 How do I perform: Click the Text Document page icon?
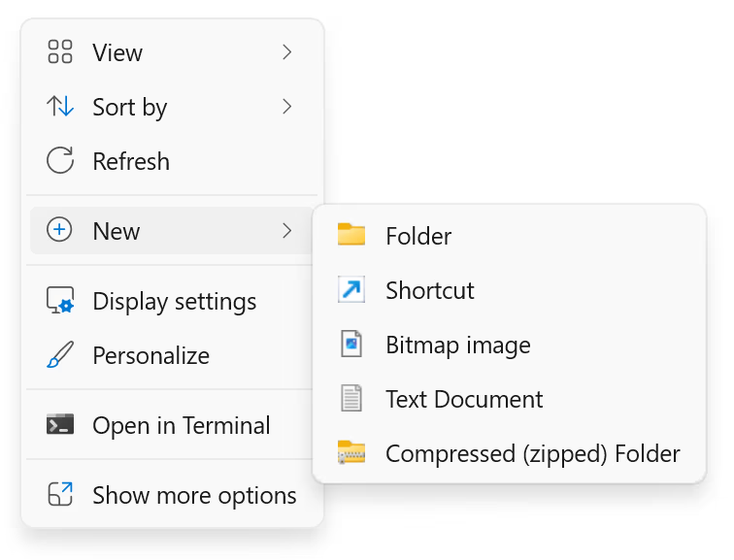(351, 398)
